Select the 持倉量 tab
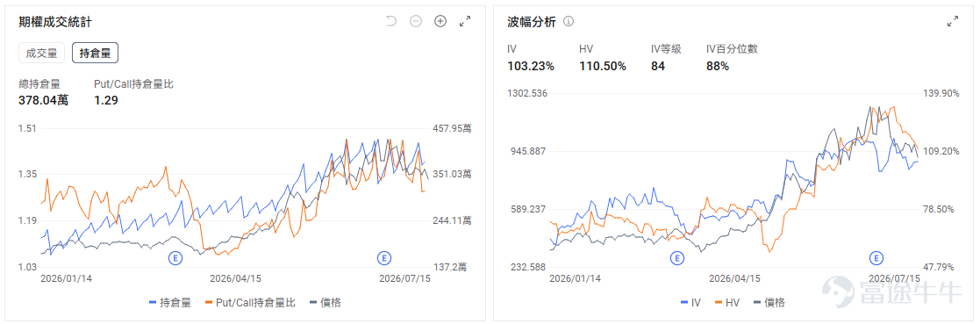The width and height of the screenshot is (980, 324). point(95,54)
